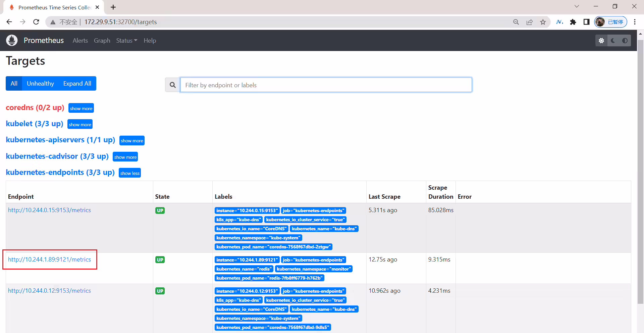644x333 pixels.
Task: Expand coredns targets with show more
Action: coord(81,108)
